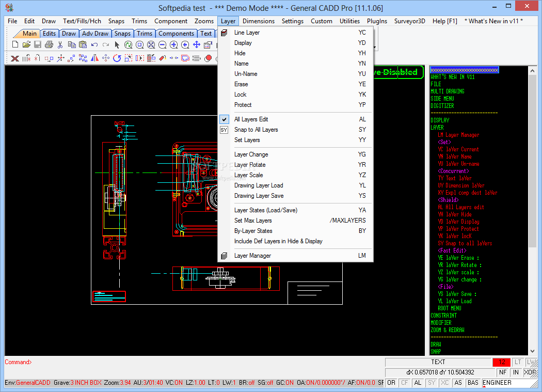Viewport: 542px width, 392px height.
Task: Open the Settings menu
Action: pos(293,21)
